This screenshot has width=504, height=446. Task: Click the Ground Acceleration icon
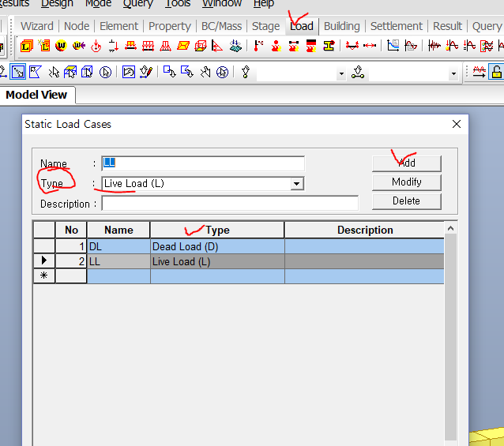[452, 46]
